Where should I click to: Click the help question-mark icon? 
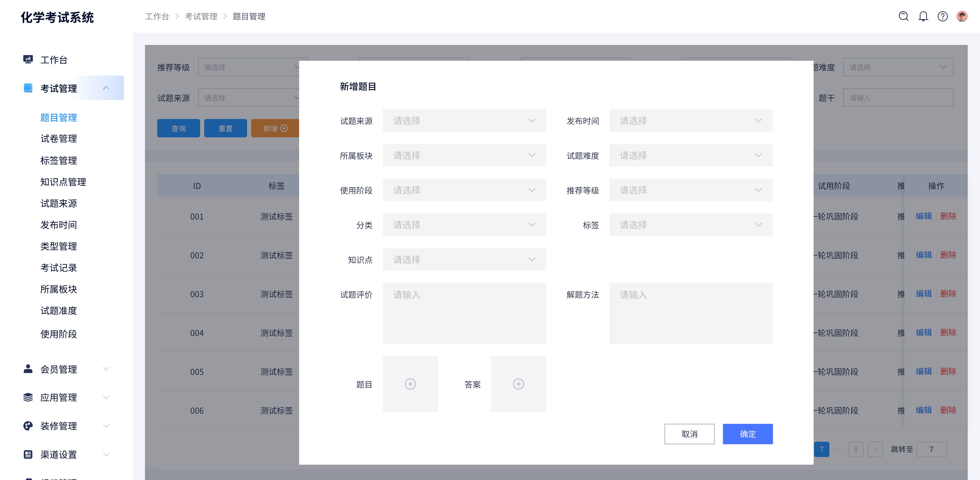click(943, 16)
